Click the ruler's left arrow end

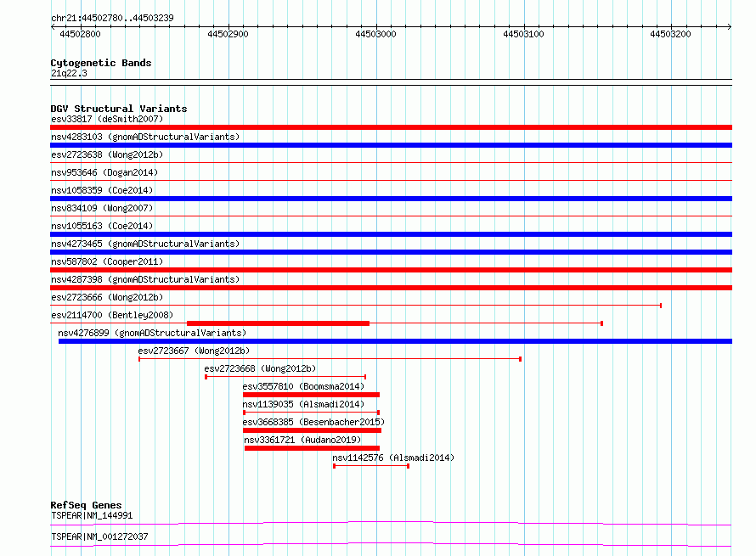[x=53, y=26]
